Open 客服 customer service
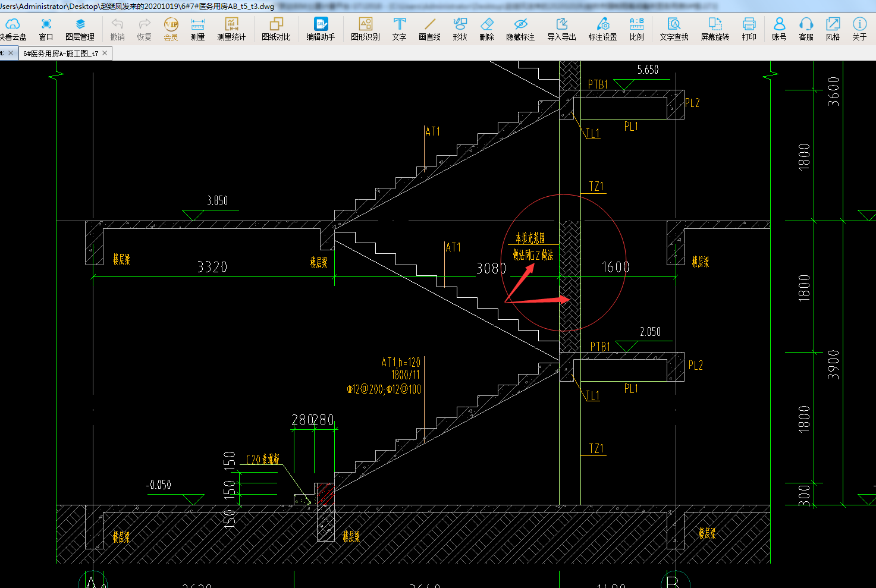This screenshot has height=588, width=876. tap(806, 29)
